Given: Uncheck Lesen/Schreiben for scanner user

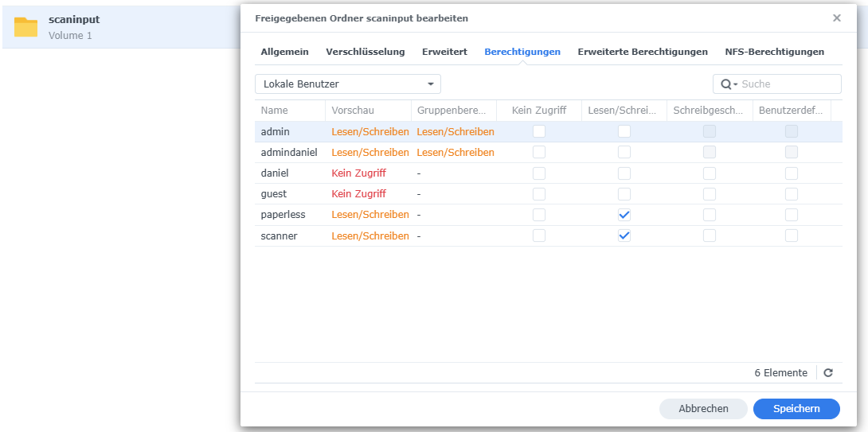Looking at the screenshot, I should point(624,235).
